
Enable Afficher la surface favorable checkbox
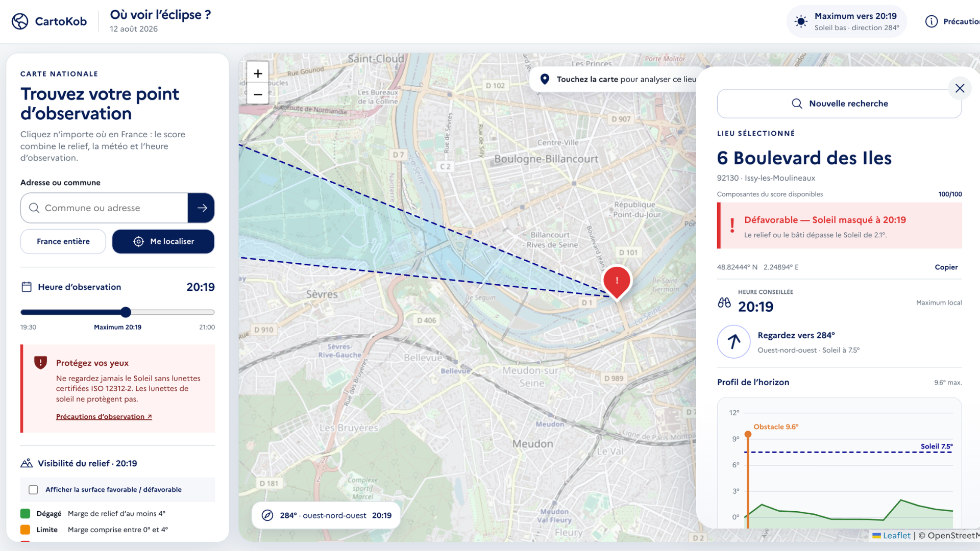(x=33, y=490)
